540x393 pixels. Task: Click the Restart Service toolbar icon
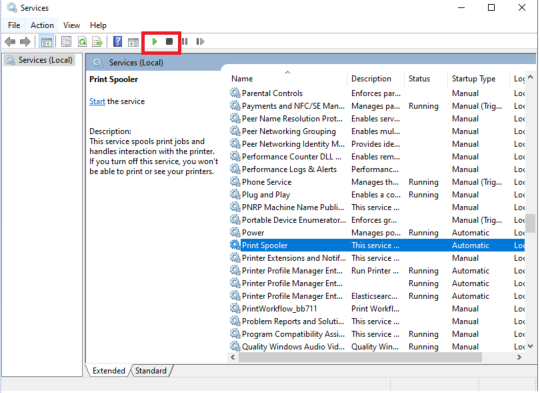point(200,42)
